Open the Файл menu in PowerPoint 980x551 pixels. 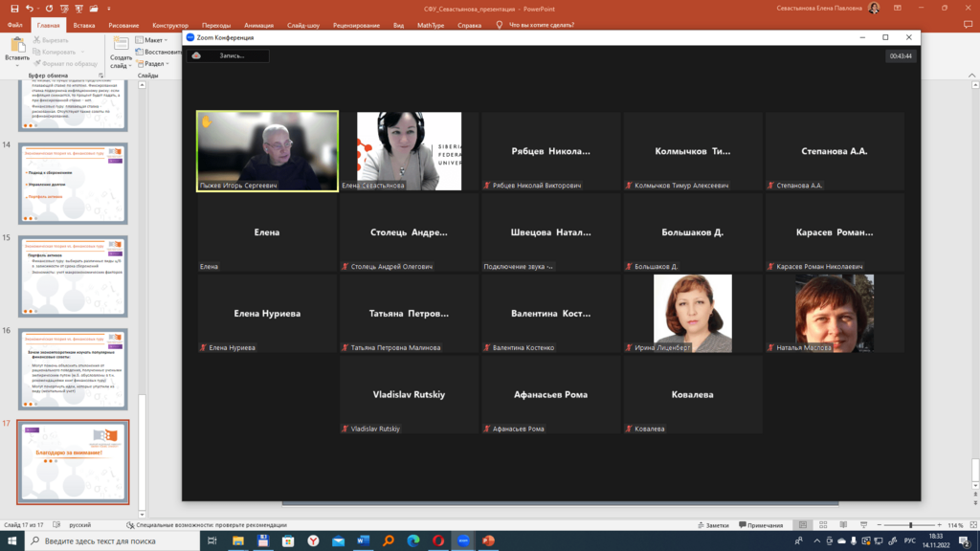(x=15, y=26)
